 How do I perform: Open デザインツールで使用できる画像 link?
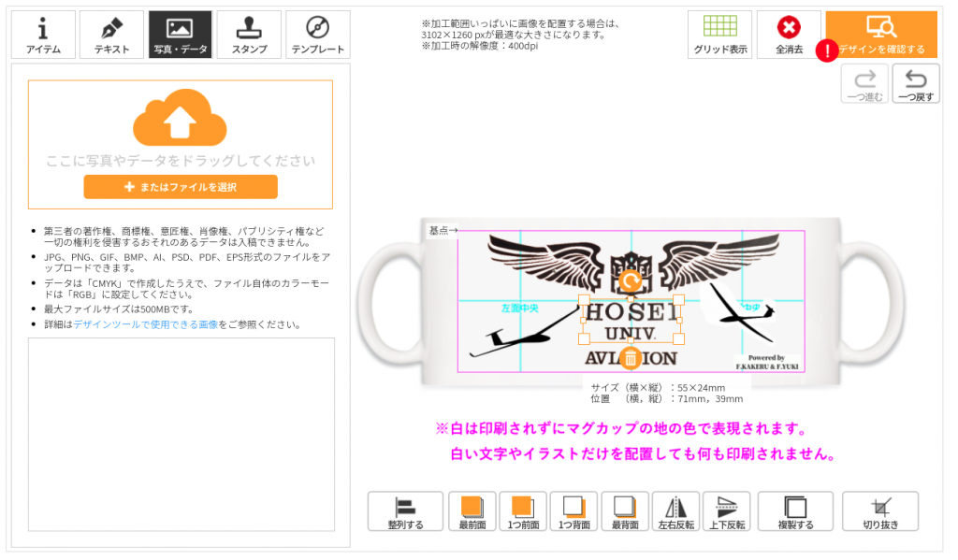pos(145,324)
